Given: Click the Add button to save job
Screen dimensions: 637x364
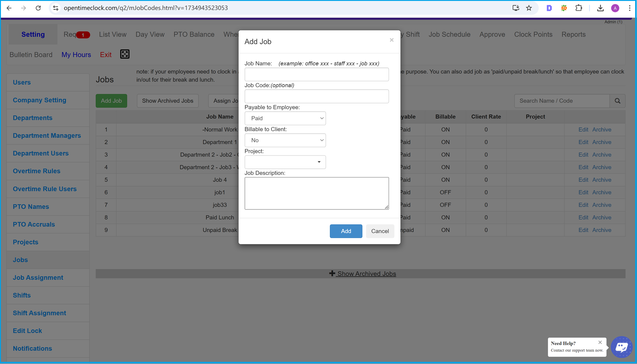Looking at the screenshot, I should click(346, 231).
